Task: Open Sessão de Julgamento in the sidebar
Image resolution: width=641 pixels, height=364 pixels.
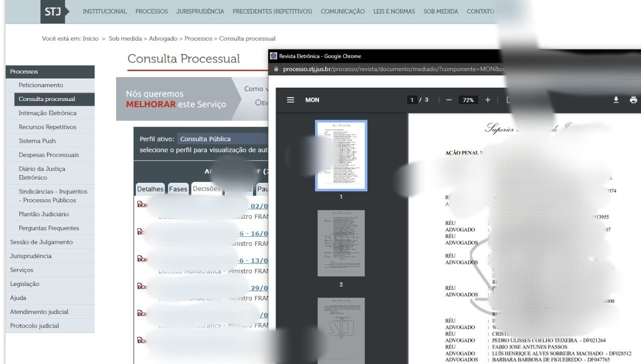Action: pos(50,242)
